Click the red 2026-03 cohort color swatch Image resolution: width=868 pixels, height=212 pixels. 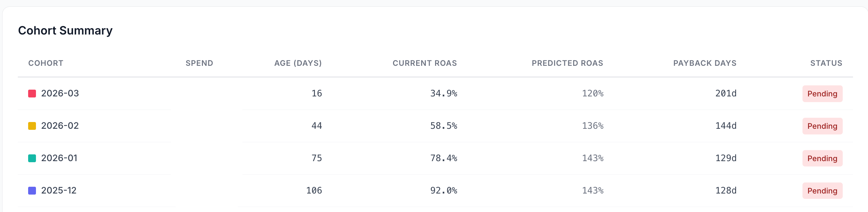tap(32, 94)
